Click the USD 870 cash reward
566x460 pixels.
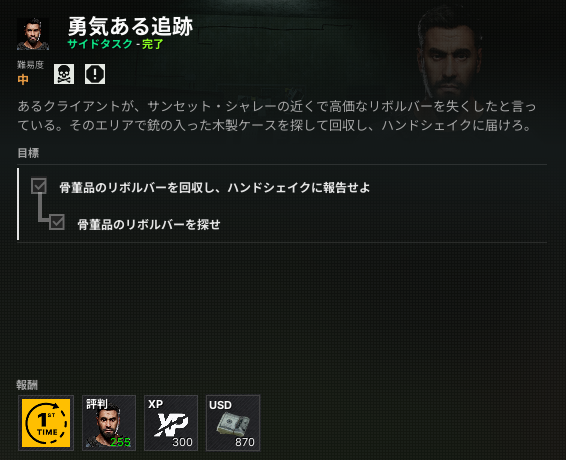pyautogui.click(x=233, y=423)
